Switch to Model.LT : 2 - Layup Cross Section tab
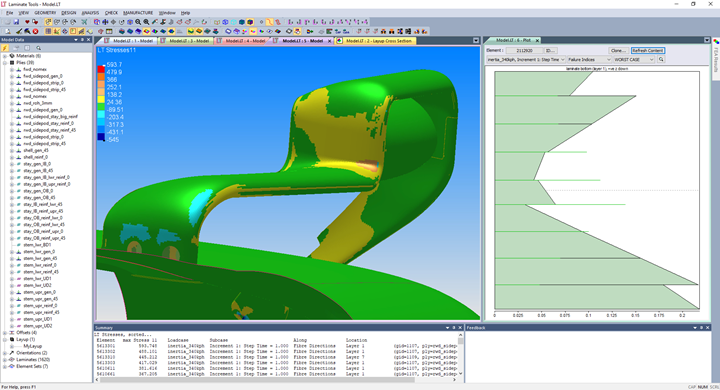 point(375,41)
